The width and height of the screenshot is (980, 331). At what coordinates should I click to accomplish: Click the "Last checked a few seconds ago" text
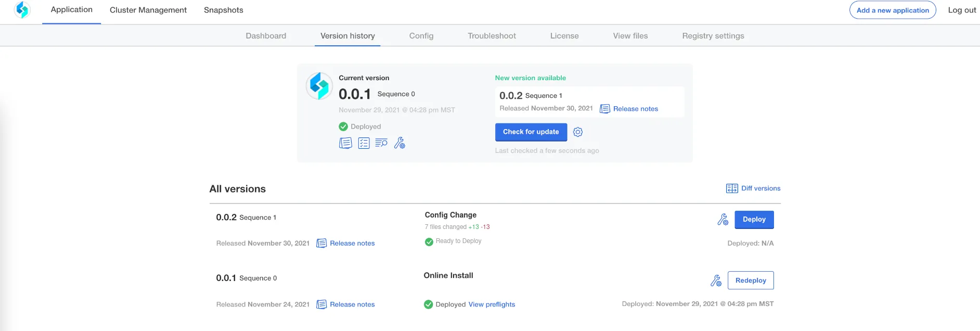point(547,151)
